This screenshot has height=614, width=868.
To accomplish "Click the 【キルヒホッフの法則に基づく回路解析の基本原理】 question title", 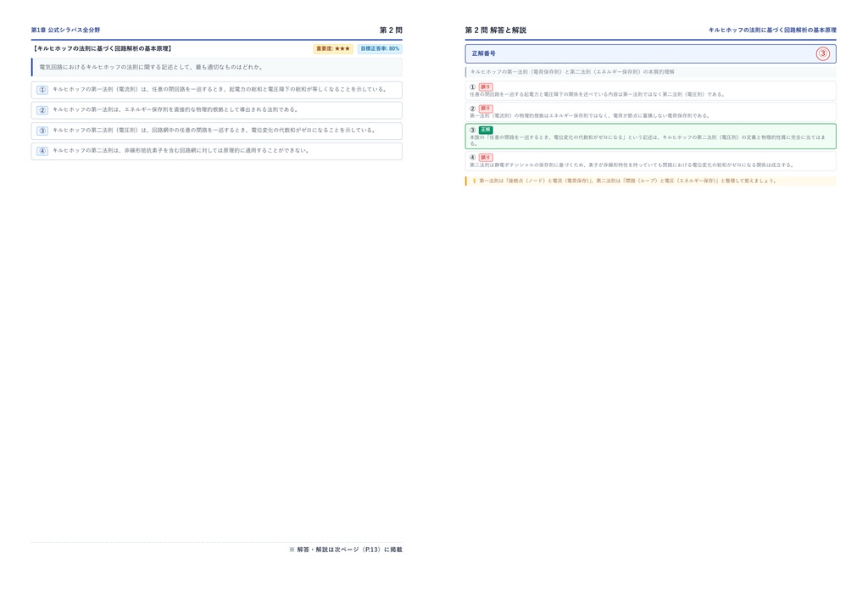I will coord(102,48).
